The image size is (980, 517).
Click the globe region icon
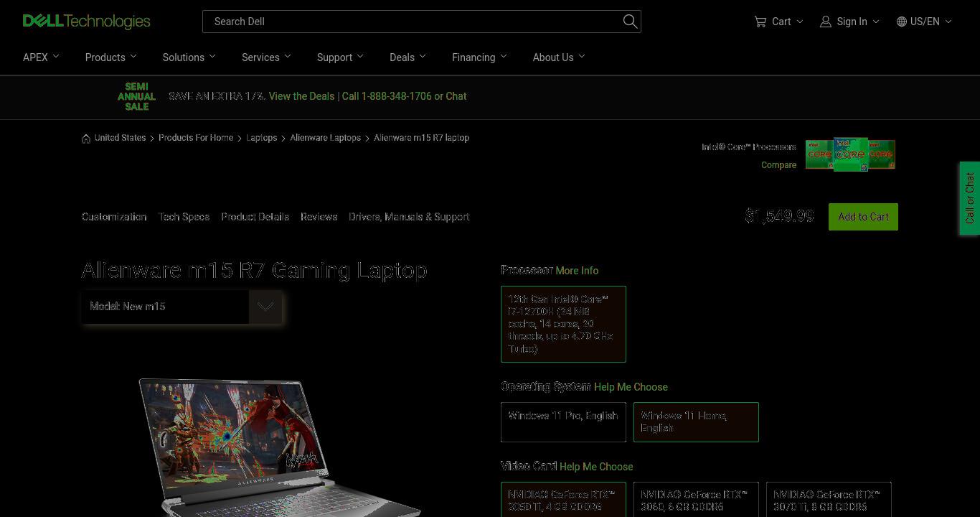[902, 22]
